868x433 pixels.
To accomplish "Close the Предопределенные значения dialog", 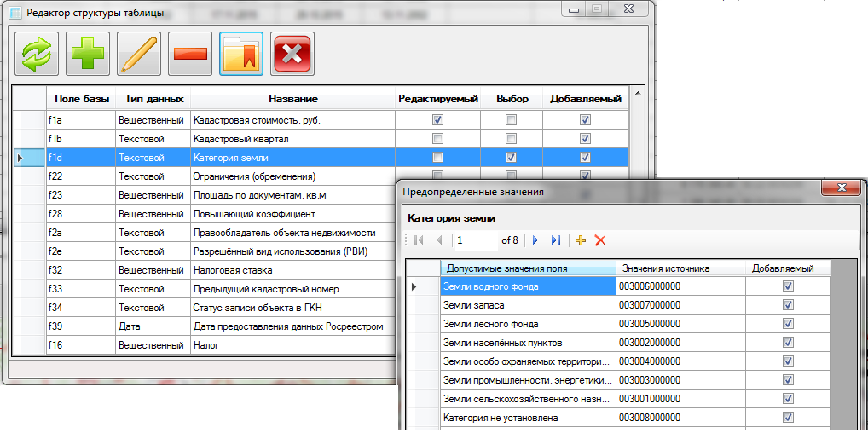I will coord(842,188).
